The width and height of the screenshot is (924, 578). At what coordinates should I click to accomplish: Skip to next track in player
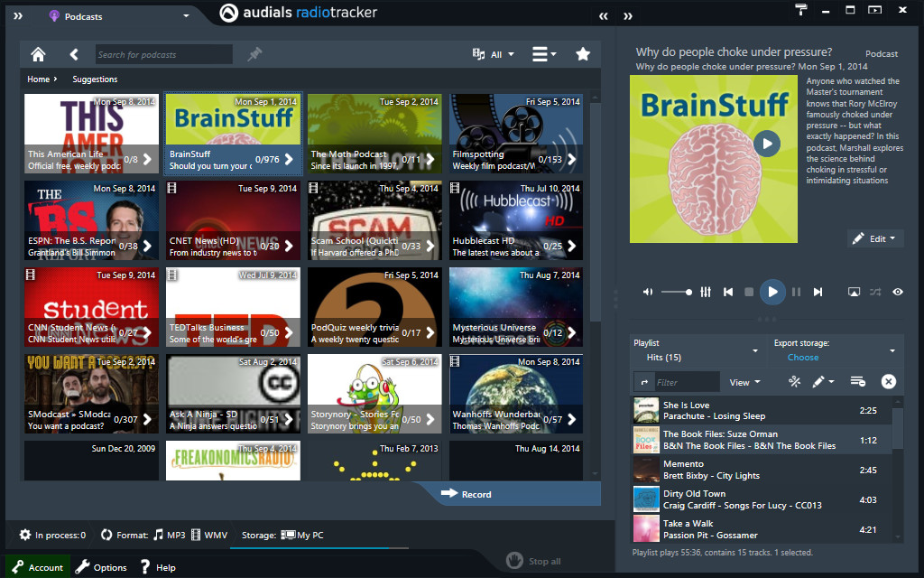(818, 292)
